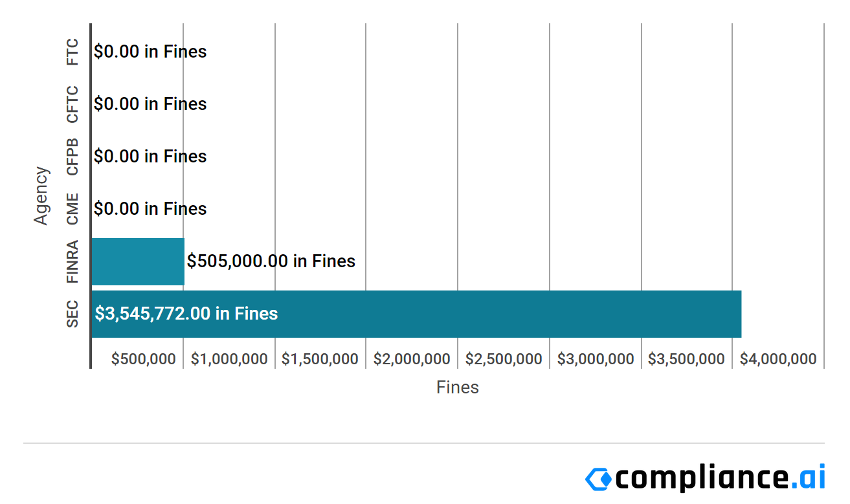Click the $4,000,000 axis tick label
The width and height of the screenshot is (850, 504).
[778, 359]
